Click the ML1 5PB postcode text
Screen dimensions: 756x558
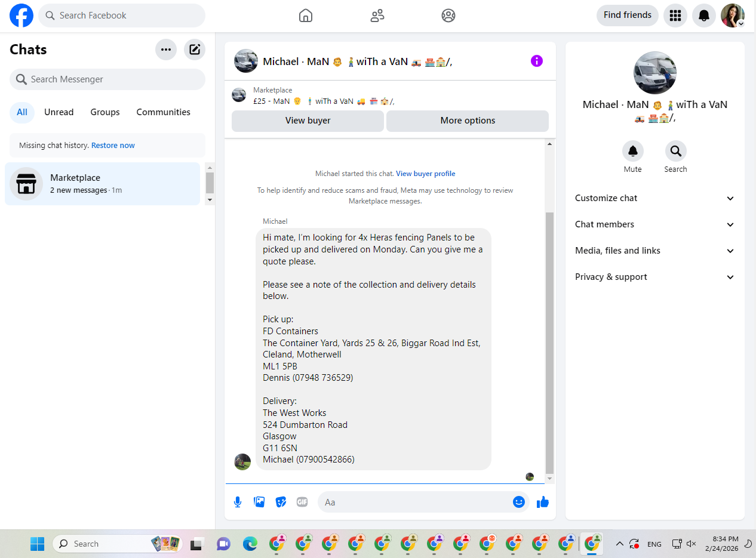point(280,366)
